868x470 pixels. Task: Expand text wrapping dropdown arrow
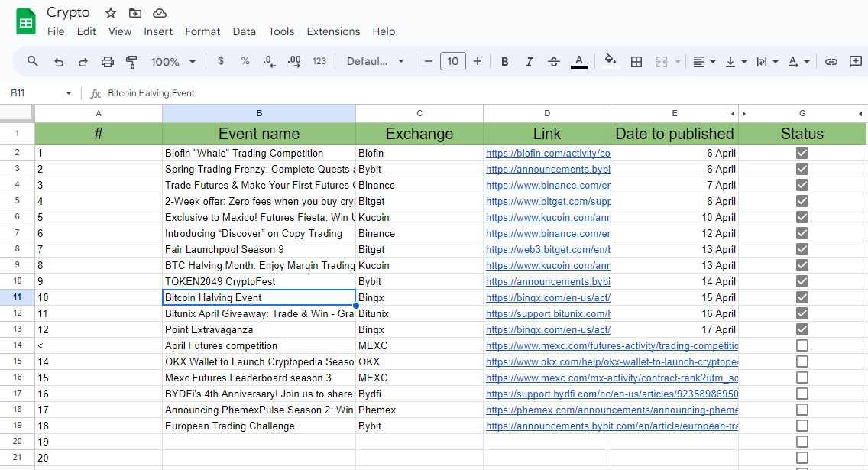pyautogui.click(x=776, y=61)
